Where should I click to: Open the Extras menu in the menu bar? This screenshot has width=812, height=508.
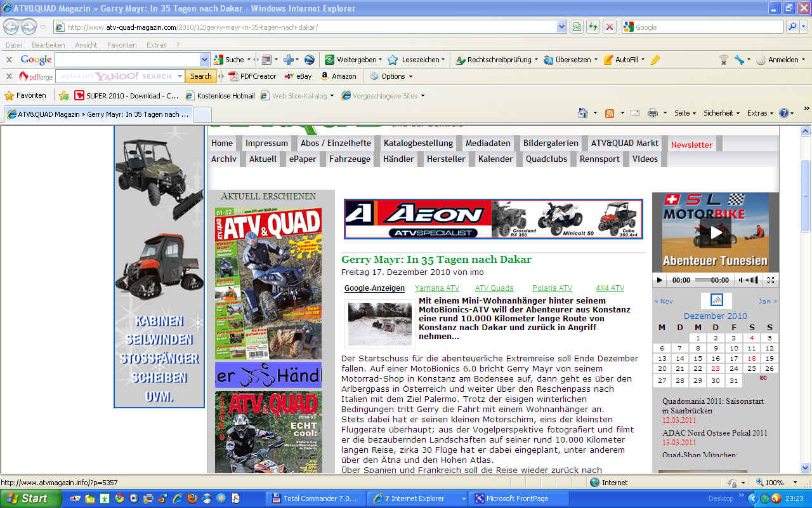coord(157,45)
